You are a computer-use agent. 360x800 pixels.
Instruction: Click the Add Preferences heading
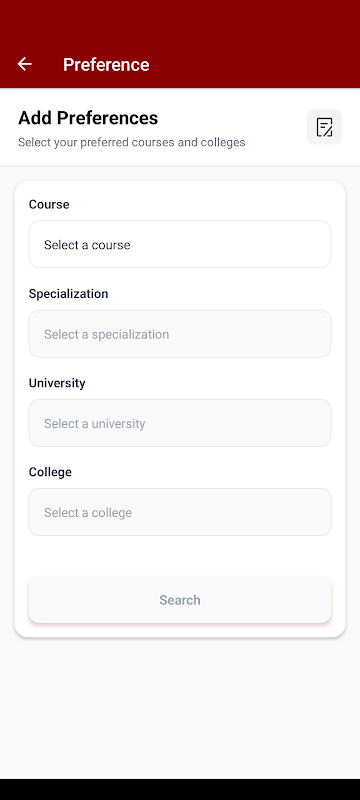[88, 118]
